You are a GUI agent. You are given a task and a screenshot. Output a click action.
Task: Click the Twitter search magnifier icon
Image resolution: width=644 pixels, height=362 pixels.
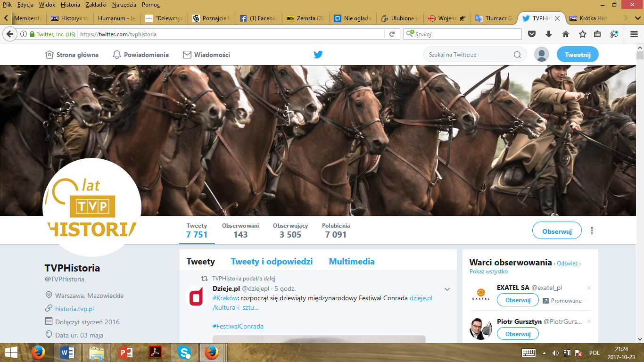point(517,55)
